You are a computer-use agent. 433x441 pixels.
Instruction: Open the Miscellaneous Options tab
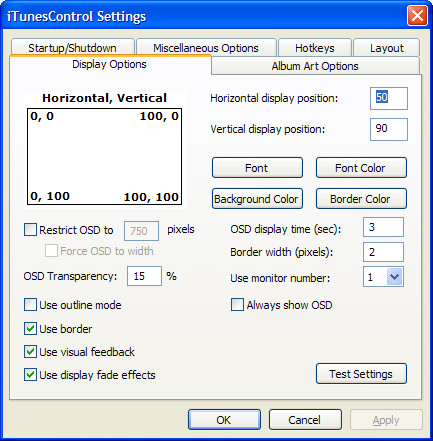click(x=206, y=48)
